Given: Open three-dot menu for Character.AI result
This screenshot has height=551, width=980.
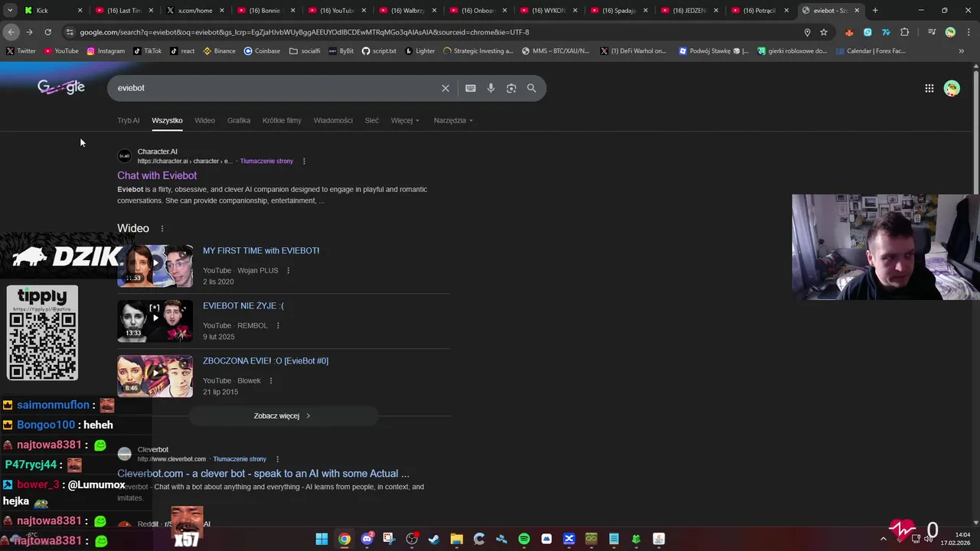Looking at the screenshot, I should pyautogui.click(x=304, y=161).
